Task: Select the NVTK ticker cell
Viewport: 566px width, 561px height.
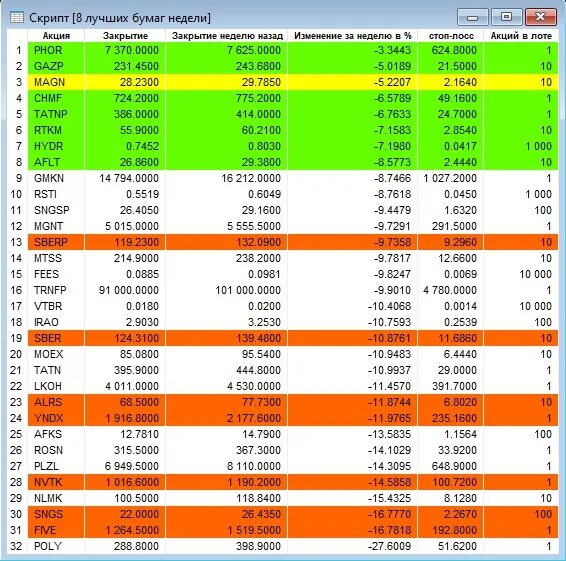Action: tap(56, 482)
